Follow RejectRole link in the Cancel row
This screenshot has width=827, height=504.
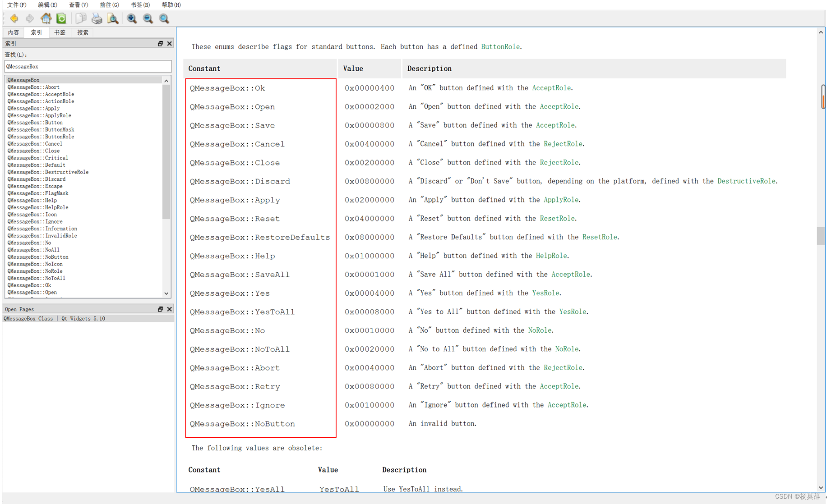(563, 144)
